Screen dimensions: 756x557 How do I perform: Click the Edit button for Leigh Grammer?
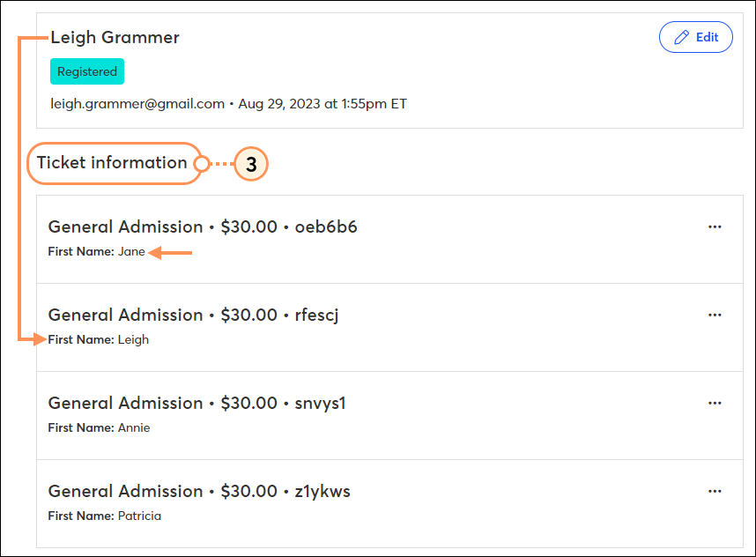[696, 37]
